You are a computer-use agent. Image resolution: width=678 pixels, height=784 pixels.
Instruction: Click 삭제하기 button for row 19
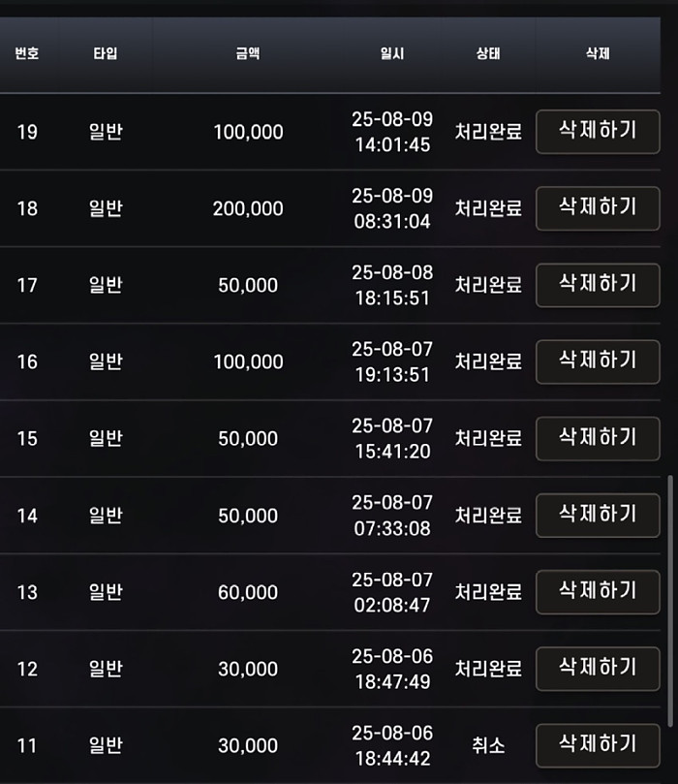click(x=598, y=131)
